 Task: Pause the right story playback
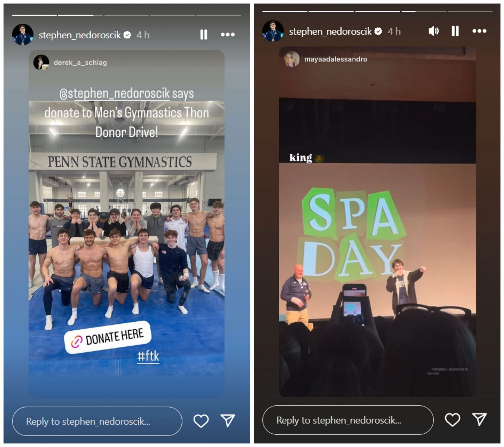coord(455,31)
